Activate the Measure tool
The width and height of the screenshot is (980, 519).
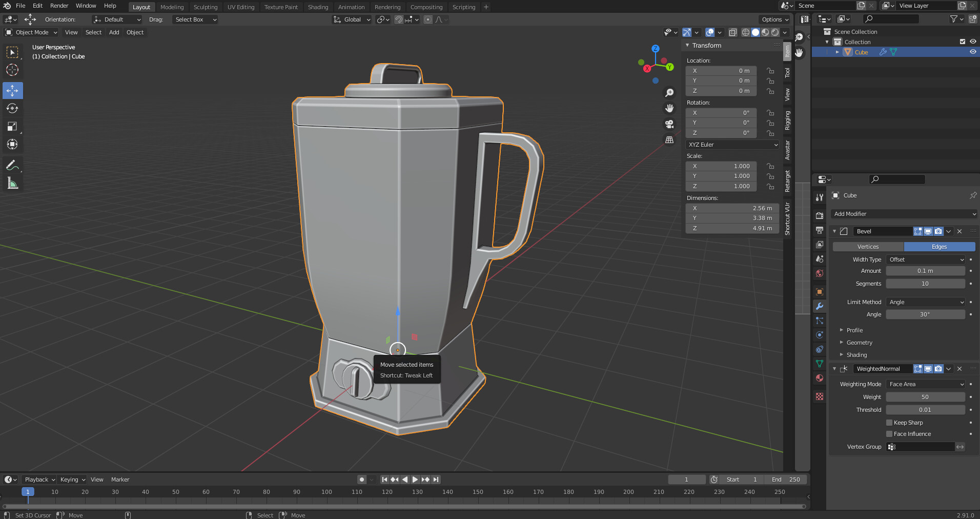12,183
